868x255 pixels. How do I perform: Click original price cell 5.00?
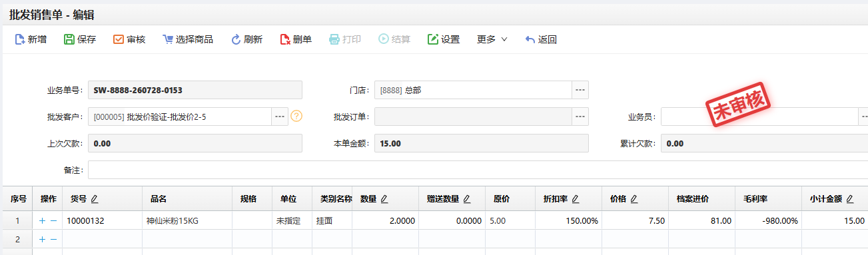coord(510,220)
